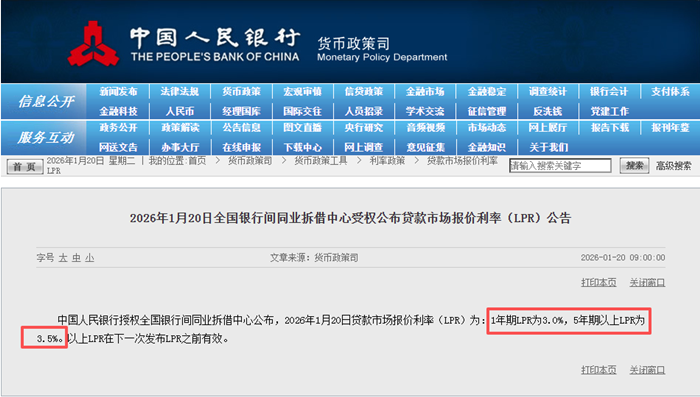Image resolution: width=700 pixels, height=397 pixels.
Task: Set the font size to 小
Action: [x=90, y=258]
